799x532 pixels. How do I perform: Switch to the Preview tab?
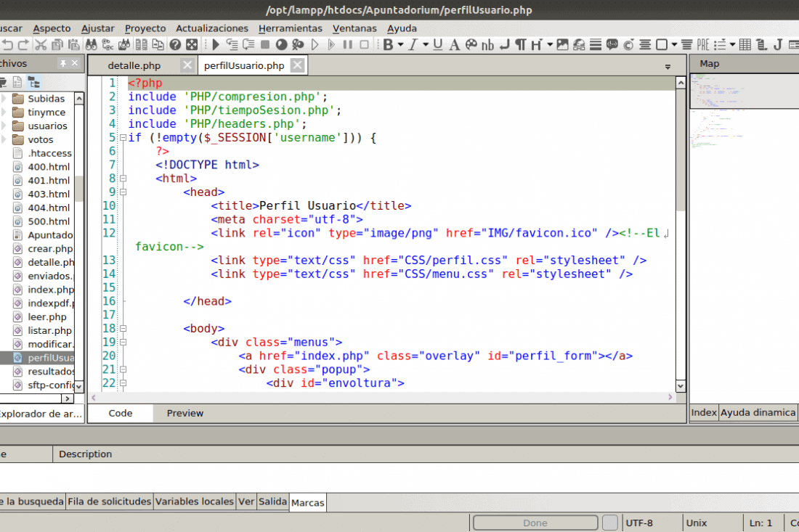184,413
